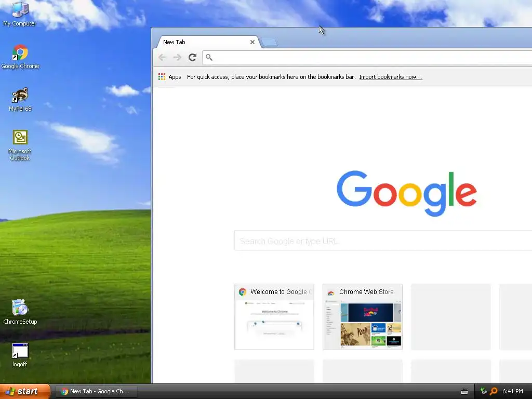
Task: Click the bookmarks bar hint text
Action: [x=271, y=77]
